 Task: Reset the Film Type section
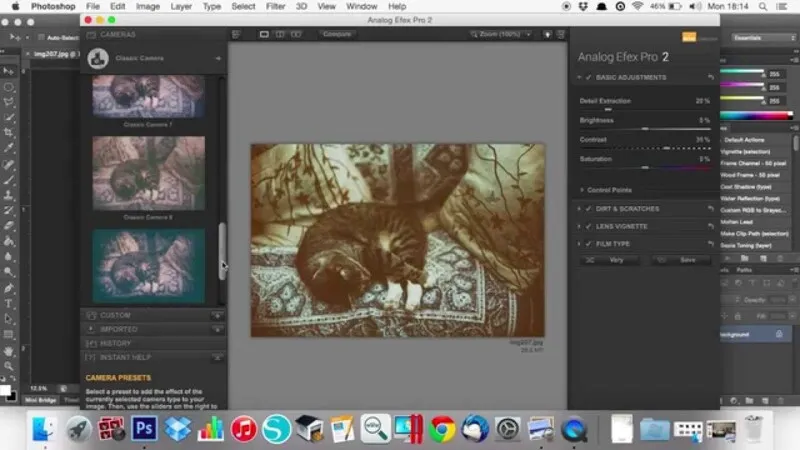(711, 244)
